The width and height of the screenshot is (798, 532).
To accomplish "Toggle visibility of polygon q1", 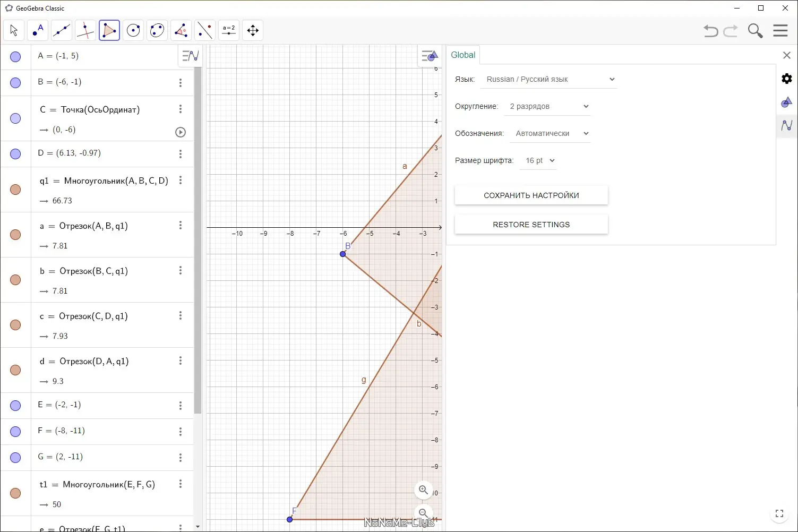I will pyautogui.click(x=15, y=190).
